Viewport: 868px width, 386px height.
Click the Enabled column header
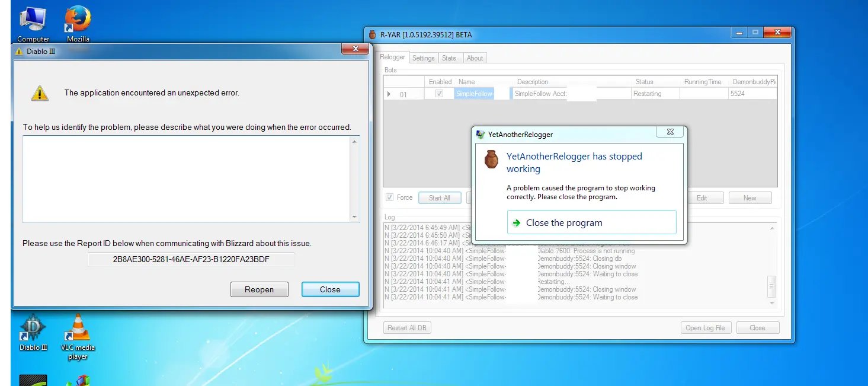pyautogui.click(x=440, y=82)
